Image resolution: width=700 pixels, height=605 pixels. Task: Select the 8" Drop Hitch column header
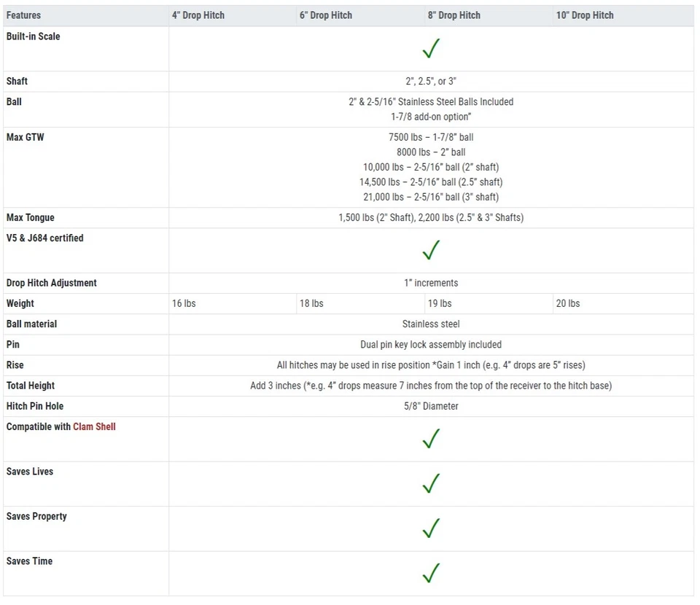[454, 15]
